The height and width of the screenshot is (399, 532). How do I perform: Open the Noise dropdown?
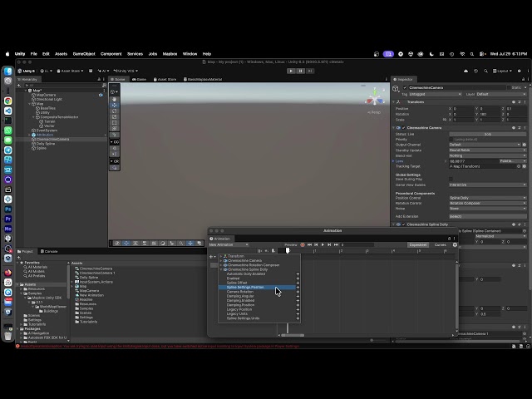pos(488,209)
